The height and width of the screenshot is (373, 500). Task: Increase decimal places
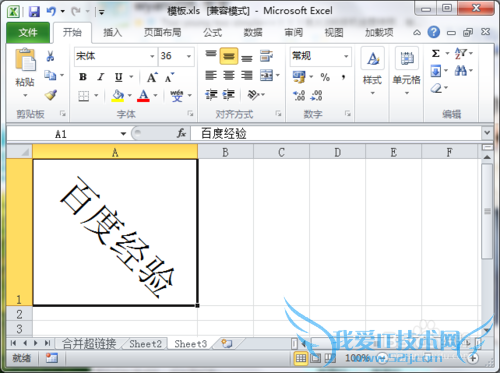(299, 96)
